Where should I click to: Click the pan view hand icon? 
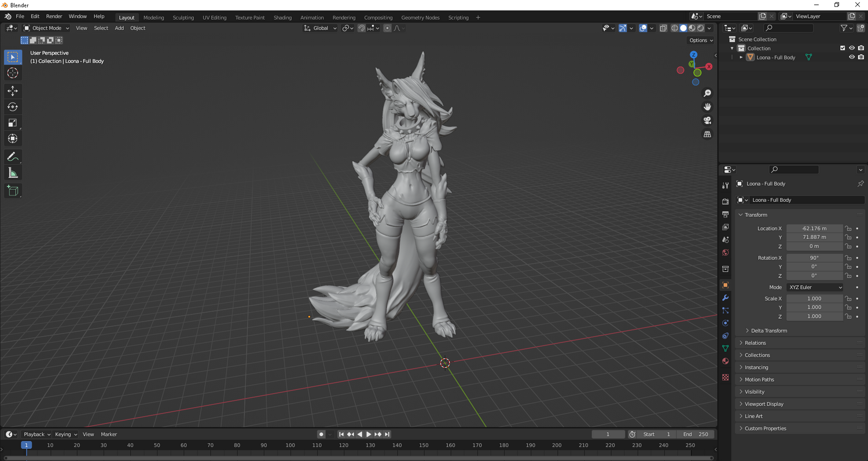(707, 106)
